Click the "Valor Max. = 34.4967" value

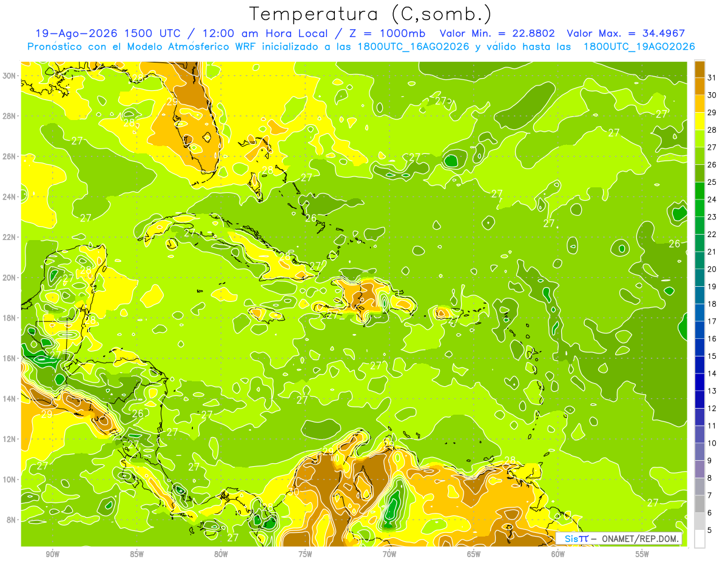[625, 33]
